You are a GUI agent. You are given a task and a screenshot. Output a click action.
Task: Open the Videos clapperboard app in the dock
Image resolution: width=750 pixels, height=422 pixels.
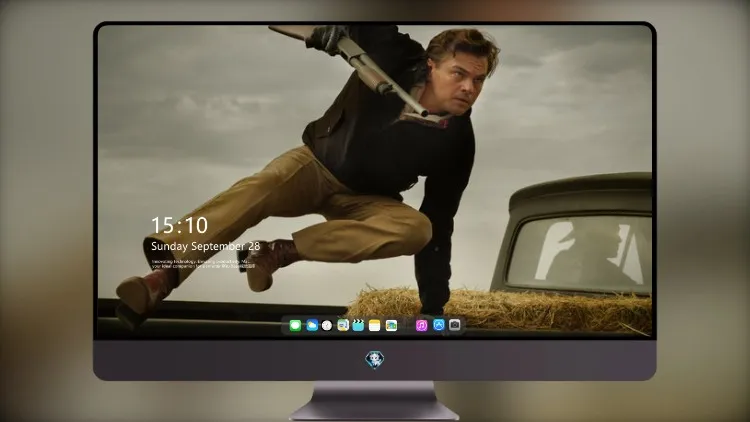[x=358, y=326]
